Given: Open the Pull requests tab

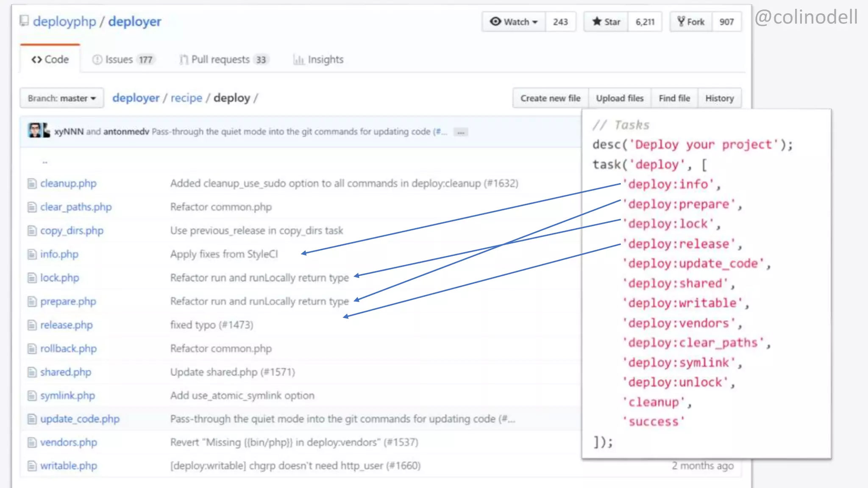Looking at the screenshot, I should [x=224, y=60].
